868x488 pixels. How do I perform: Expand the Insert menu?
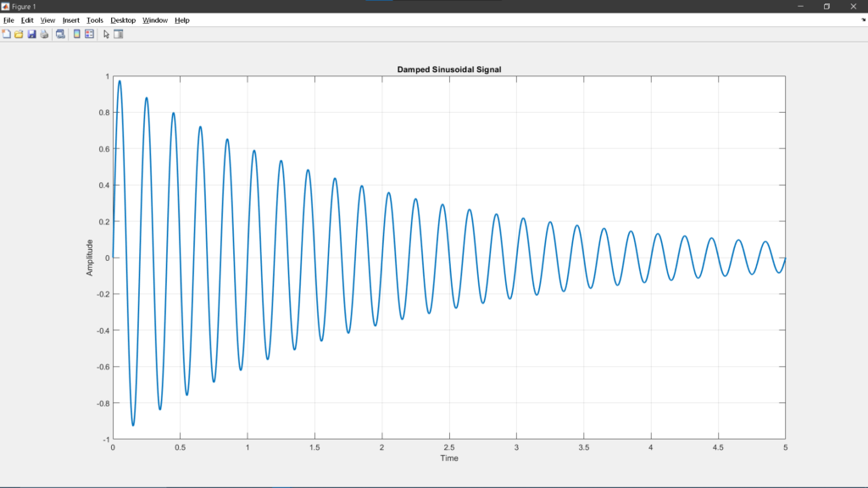coord(71,19)
